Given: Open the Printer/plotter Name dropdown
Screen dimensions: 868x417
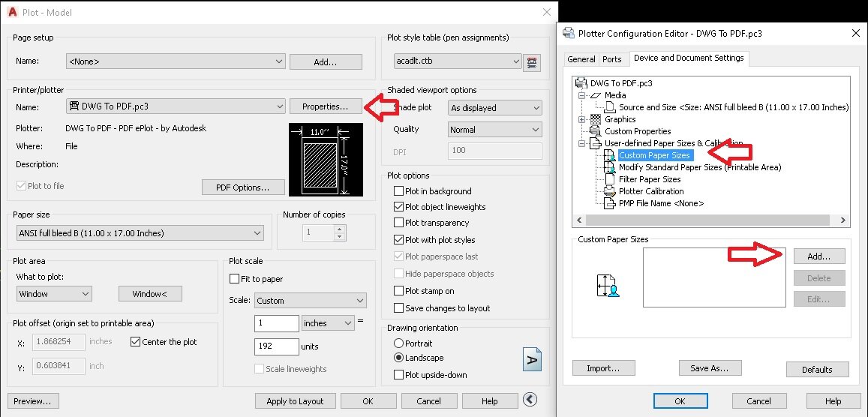Looking at the screenshot, I should [176, 106].
